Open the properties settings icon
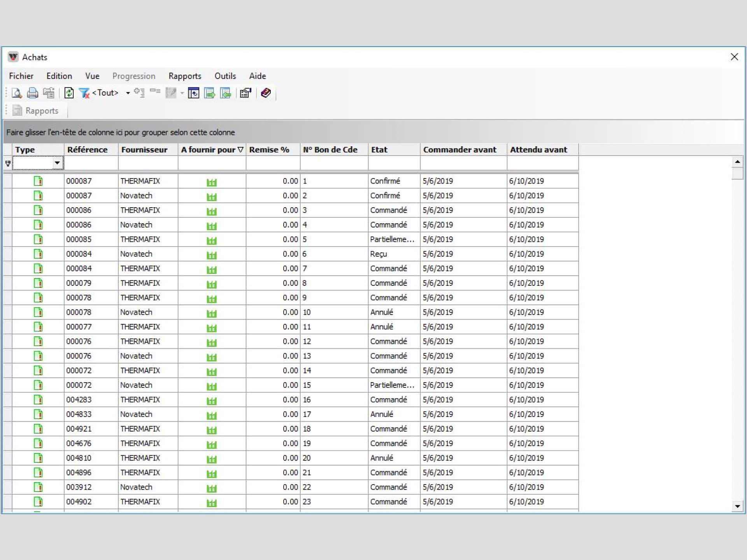The width and height of the screenshot is (747, 560). pyautogui.click(x=245, y=93)
